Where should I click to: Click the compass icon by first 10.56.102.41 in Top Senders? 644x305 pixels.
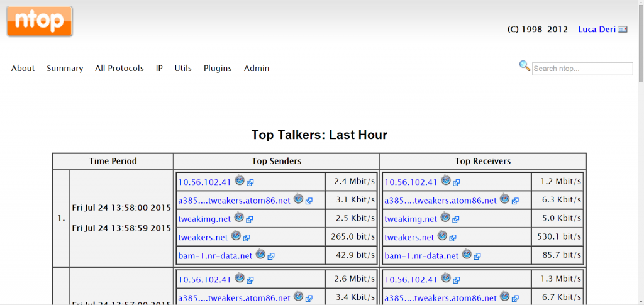pos(240,180)
